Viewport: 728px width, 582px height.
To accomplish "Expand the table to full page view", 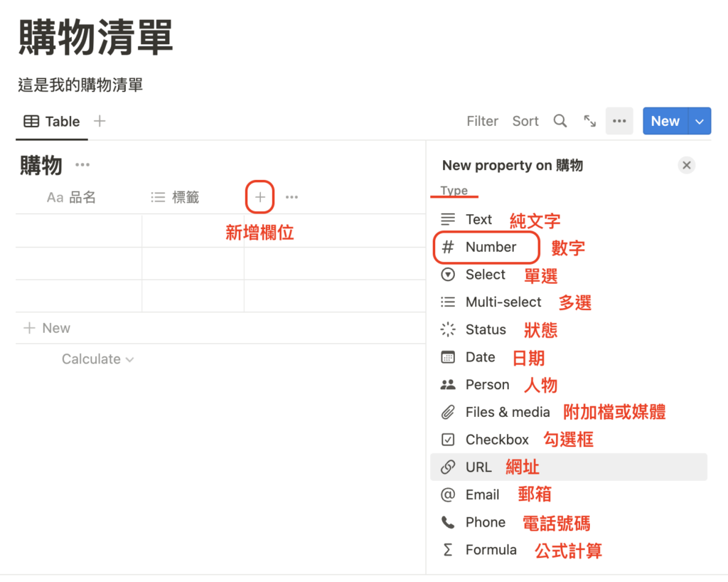I will click(589, 121).
